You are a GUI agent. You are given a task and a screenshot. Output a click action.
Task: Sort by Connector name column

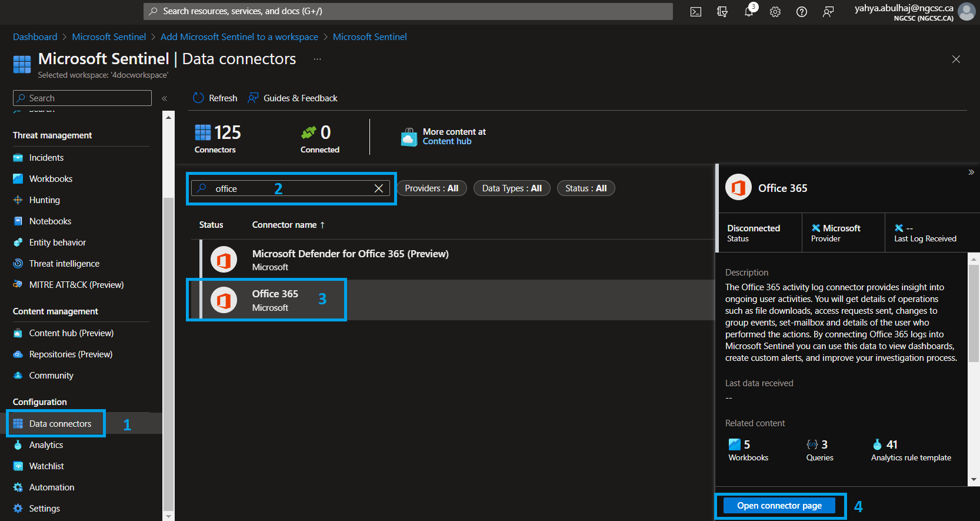point(288,225)
